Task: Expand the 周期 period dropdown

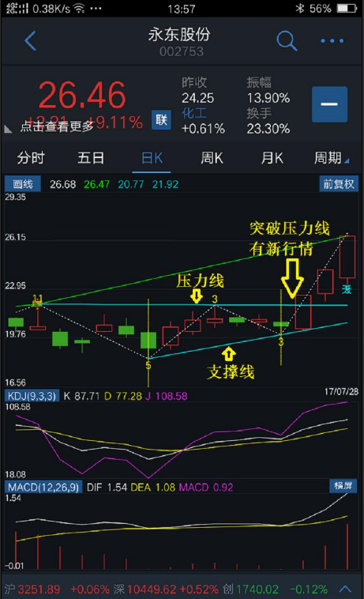Action: point(331,158)
